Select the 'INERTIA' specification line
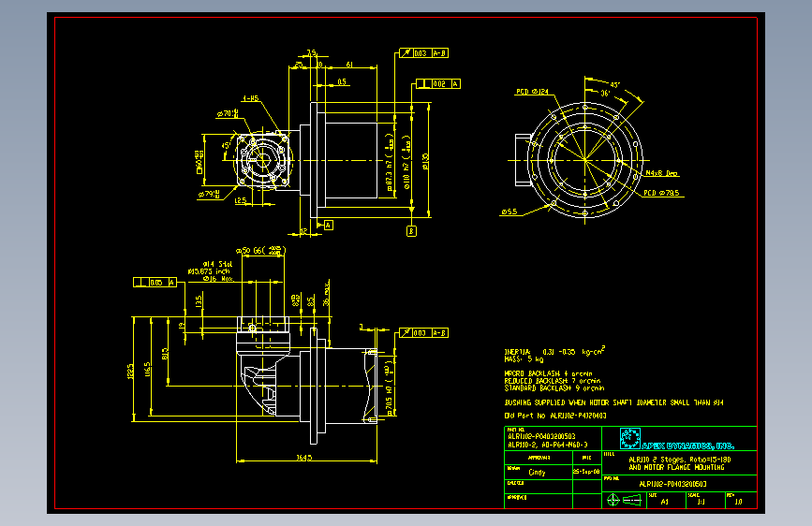 (x=554, y=351)
